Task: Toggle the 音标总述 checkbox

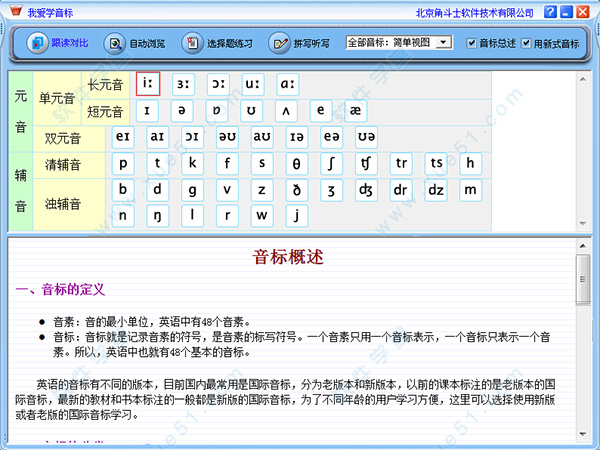Action: 471,43
